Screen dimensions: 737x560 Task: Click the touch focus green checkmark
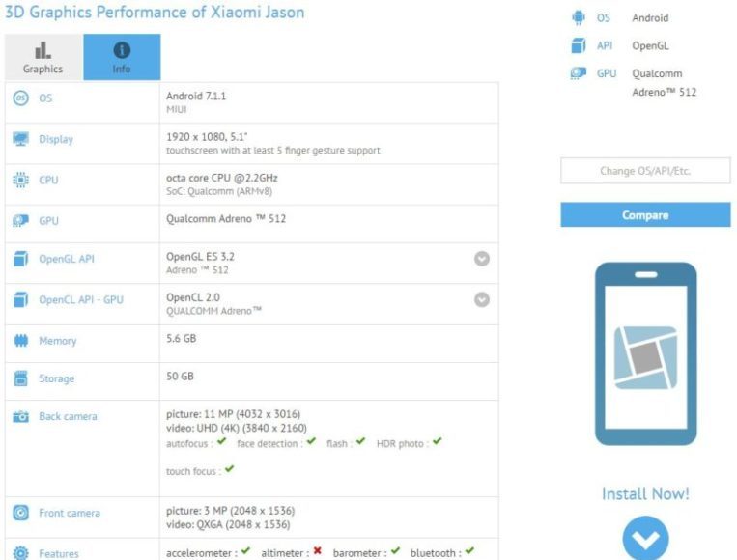pos(229,469)
